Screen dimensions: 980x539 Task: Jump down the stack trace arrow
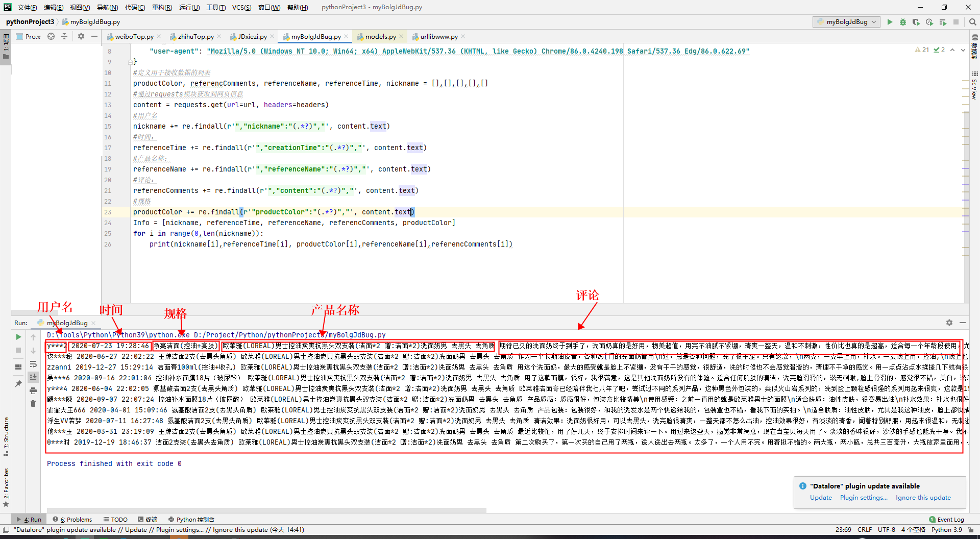coord(33,351)
